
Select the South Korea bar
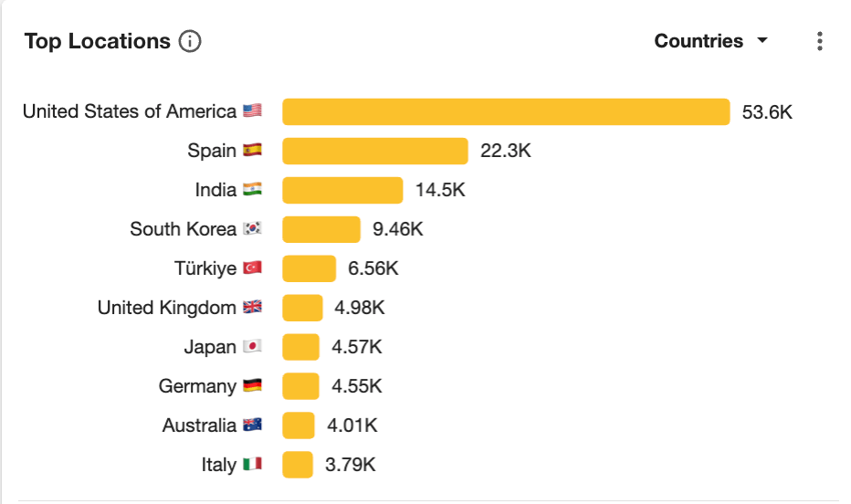(x=321, y=229)
